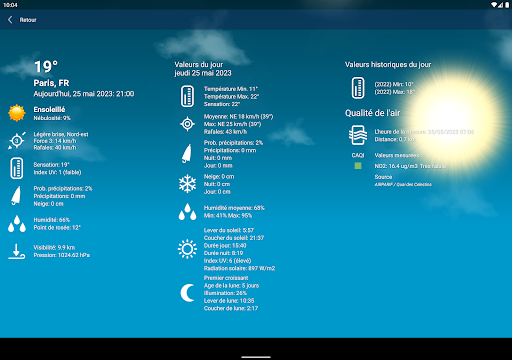Tap the Radiation solaire: 897 W/m2 text
512x360 pixels.
click(239, 268)
